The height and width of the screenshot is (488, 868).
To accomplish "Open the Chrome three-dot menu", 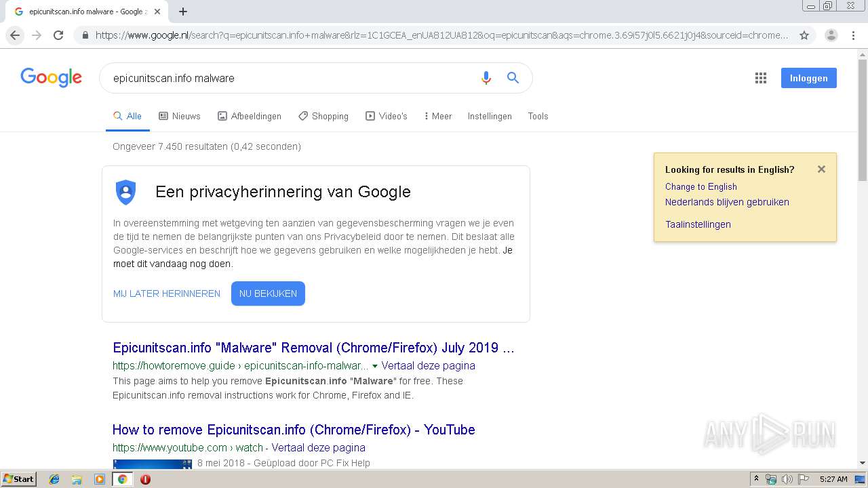I will [x=852, y=35].
